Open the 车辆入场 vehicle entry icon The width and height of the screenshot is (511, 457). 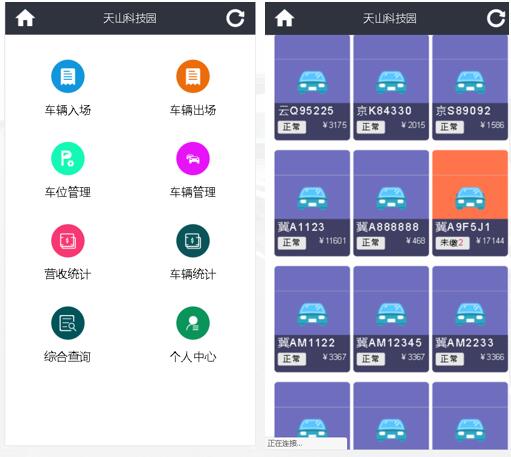(68, 76)
